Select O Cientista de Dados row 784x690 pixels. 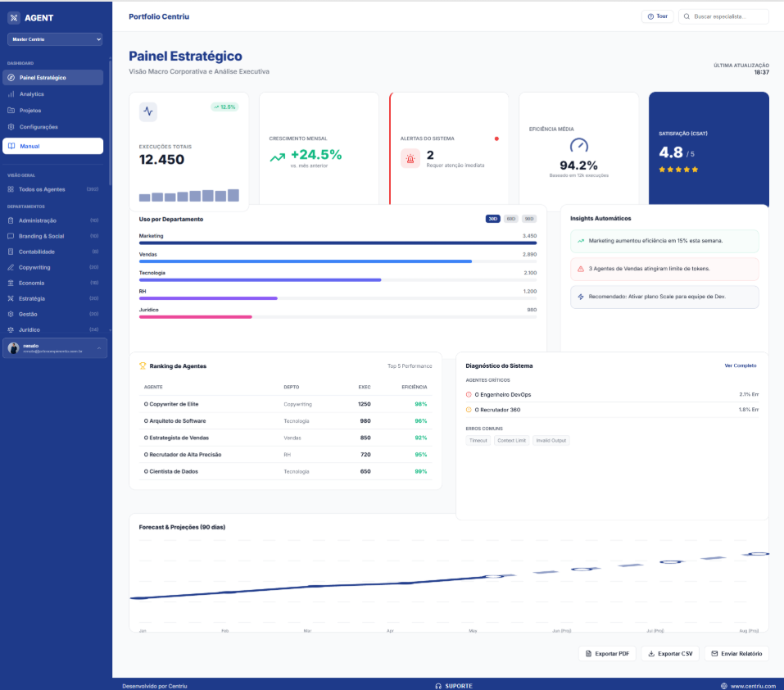click(285, 471)
